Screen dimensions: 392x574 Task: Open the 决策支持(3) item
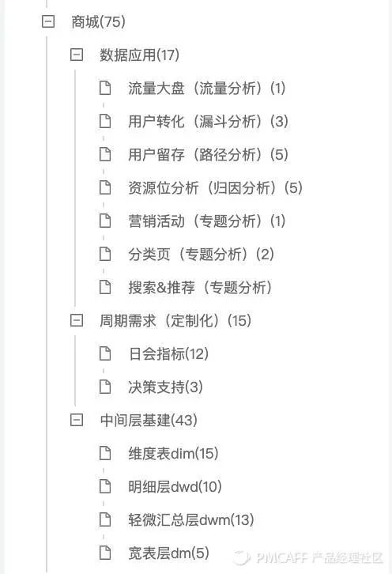pos(165,387)
